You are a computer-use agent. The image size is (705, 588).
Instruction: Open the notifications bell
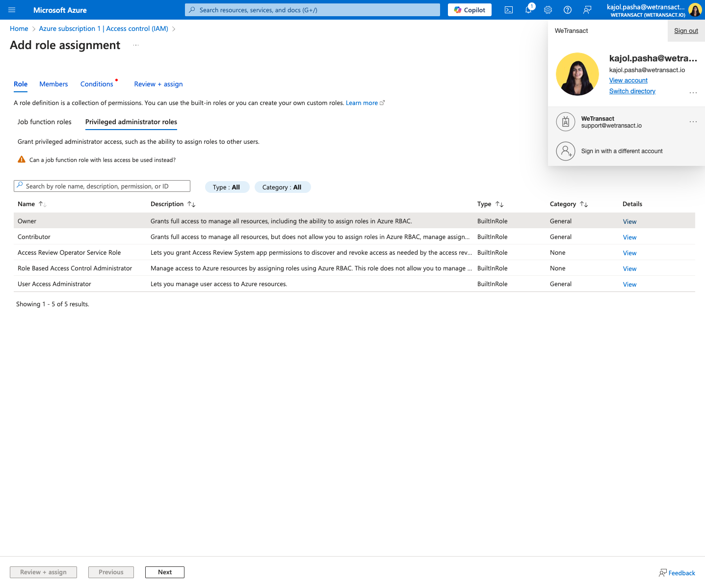tap(528, 10)
